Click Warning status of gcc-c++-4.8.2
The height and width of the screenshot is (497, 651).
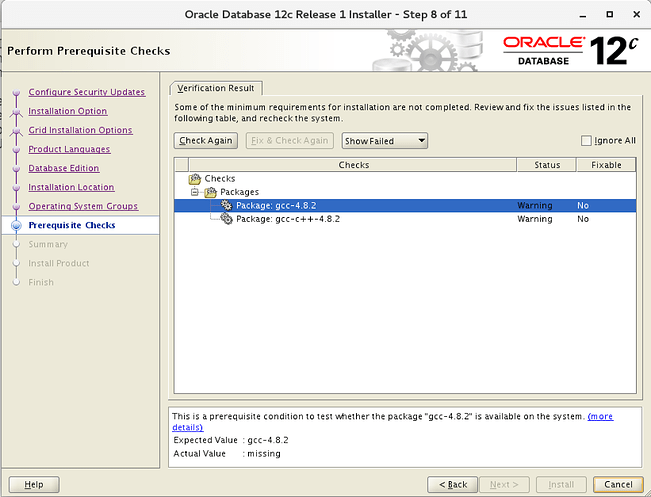(535, 219)
